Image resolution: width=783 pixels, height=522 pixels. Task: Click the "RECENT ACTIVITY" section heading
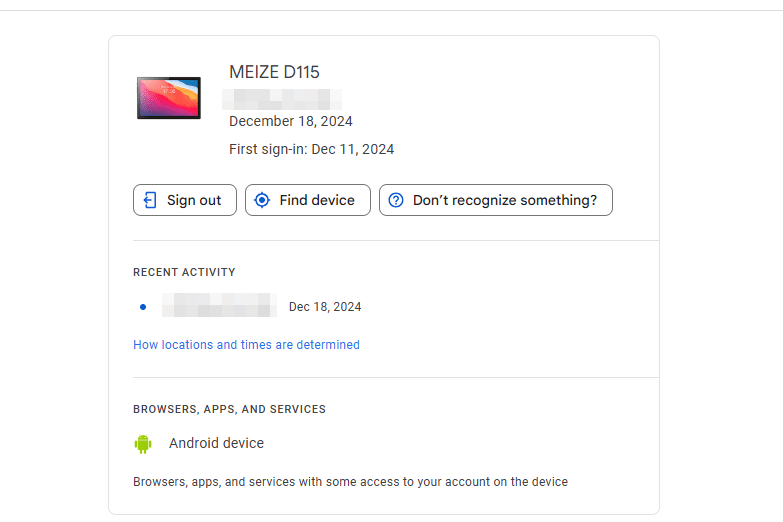point(184,272)
